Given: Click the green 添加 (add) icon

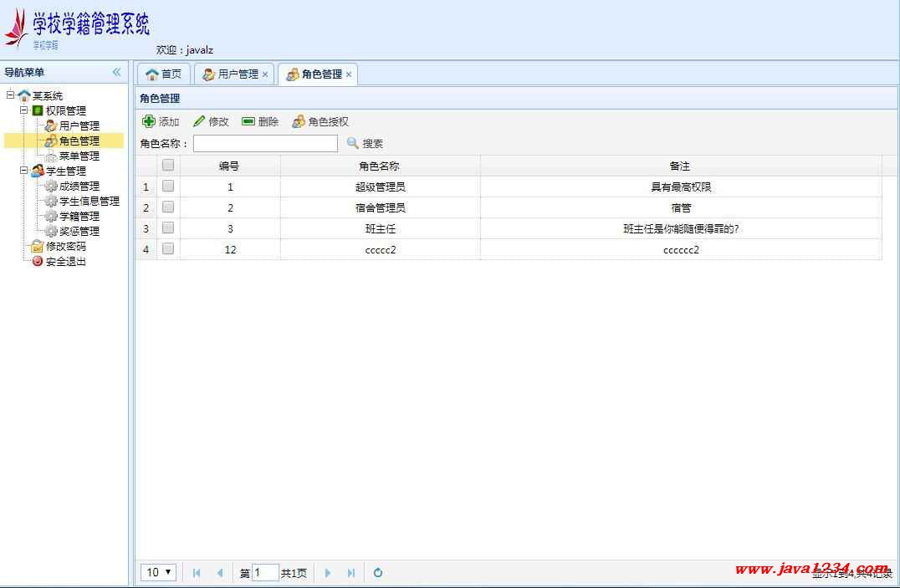Looking at the screenshot, I should 149,121.
